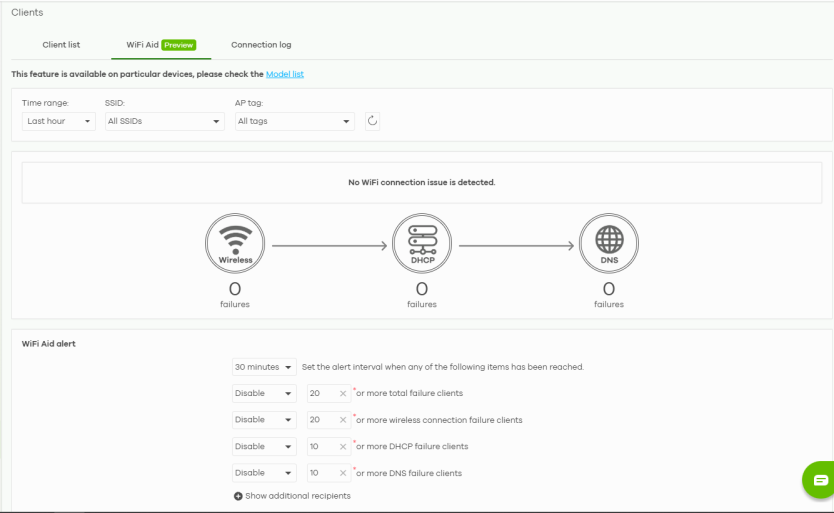Viewport: 834px width, 513px height.
Task: Click the DHCP server icon
Action: tap(422, 243)
